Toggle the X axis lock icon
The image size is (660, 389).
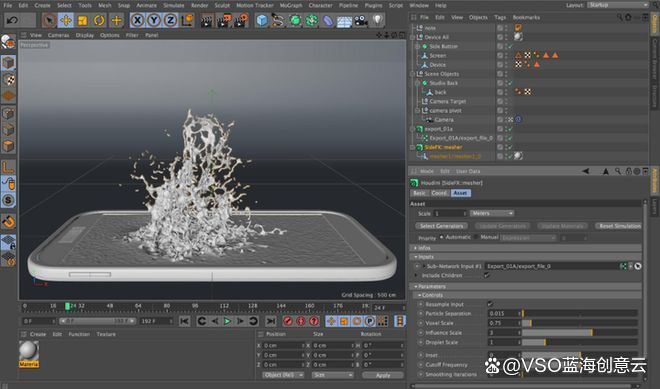tap(137, 20)
